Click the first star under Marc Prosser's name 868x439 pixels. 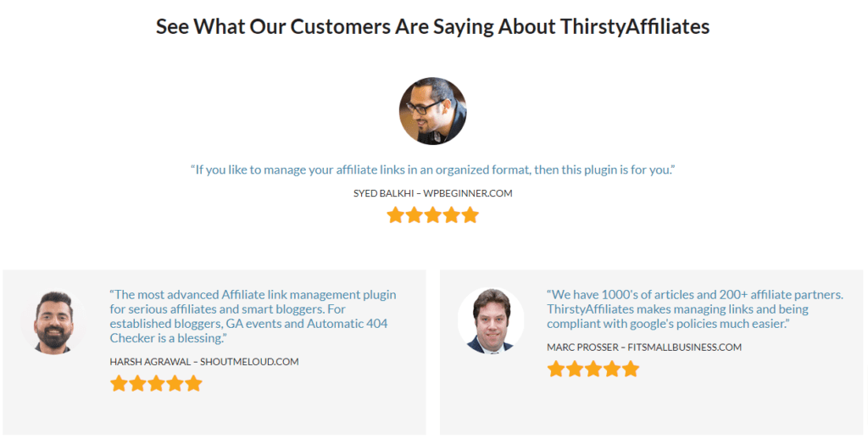556,370
